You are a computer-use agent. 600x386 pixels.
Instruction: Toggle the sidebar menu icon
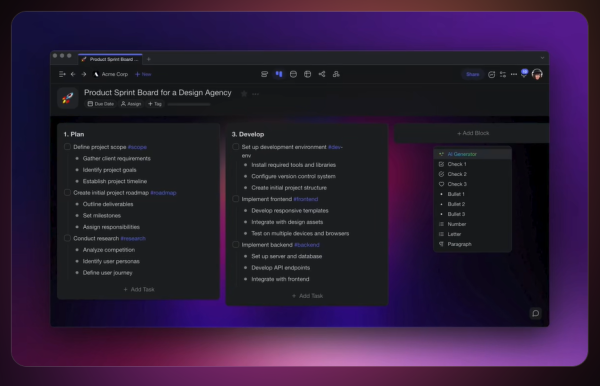point(62,74)
